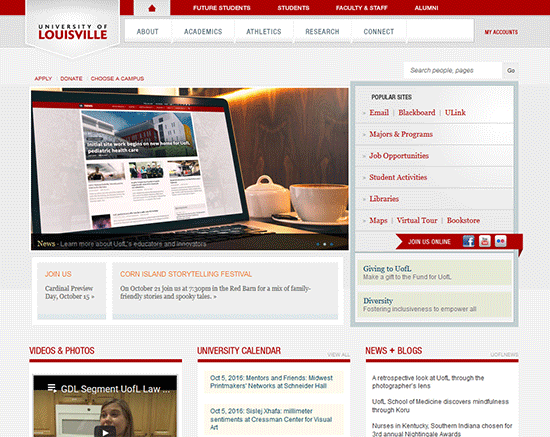Open the Faculty & Staff tab
Image resolution: width=550 pixels, height=437 pixels.
(x=362, y=8)
